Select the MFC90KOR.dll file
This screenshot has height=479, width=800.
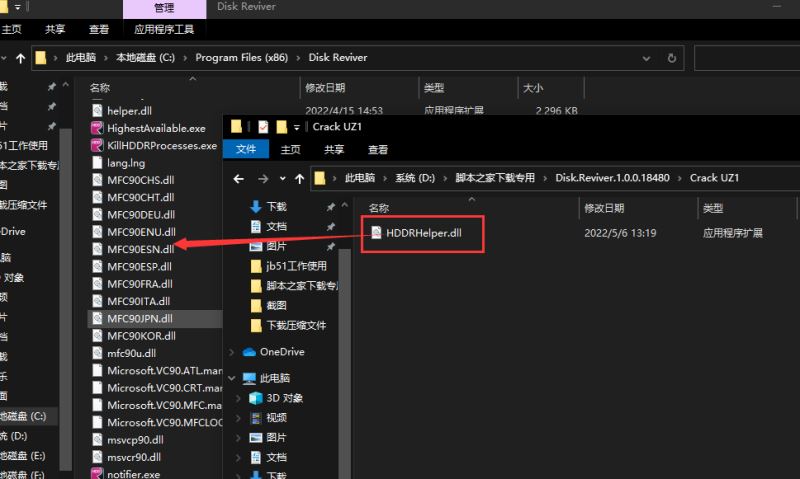click(141, 336)
